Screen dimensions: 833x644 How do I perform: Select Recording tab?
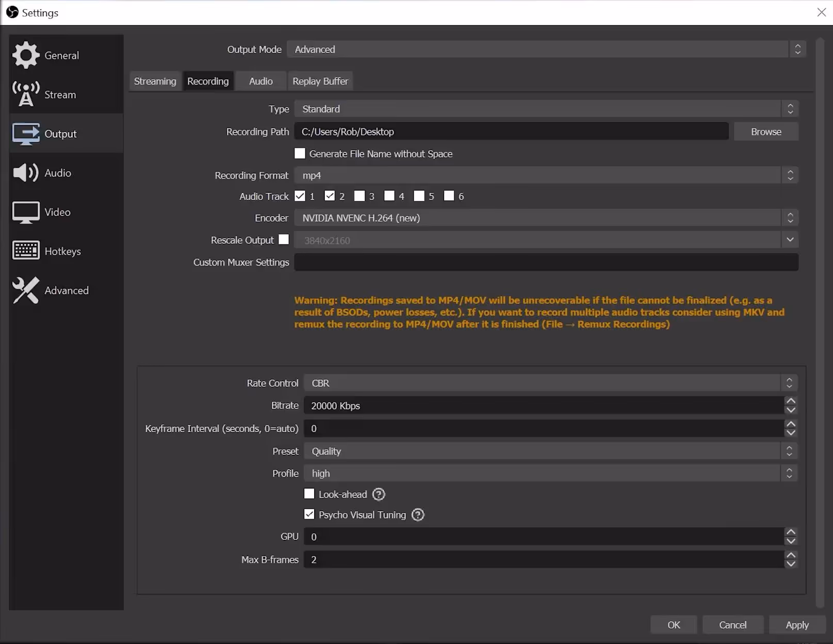pyautogui.click(x=208, y=81)
